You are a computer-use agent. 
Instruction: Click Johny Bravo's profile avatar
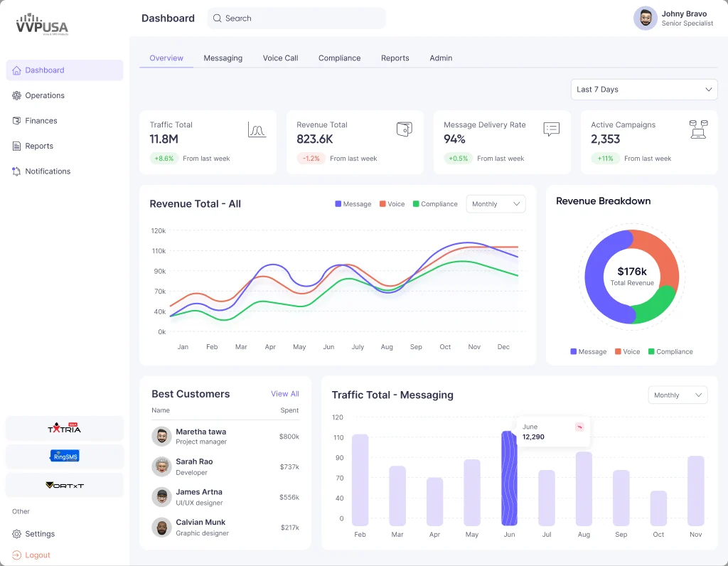pyautogui.click(x=646, y=18)
